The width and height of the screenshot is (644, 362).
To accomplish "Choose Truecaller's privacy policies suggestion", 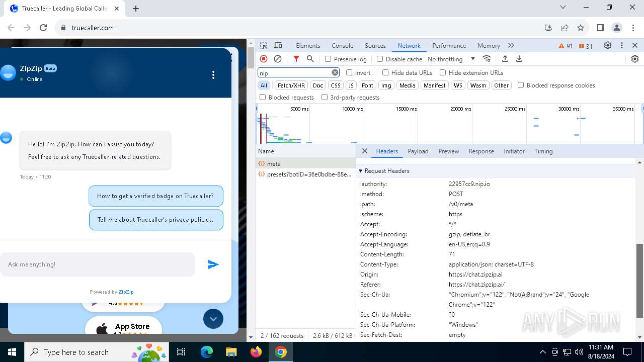I will click(x=156, y=220).
